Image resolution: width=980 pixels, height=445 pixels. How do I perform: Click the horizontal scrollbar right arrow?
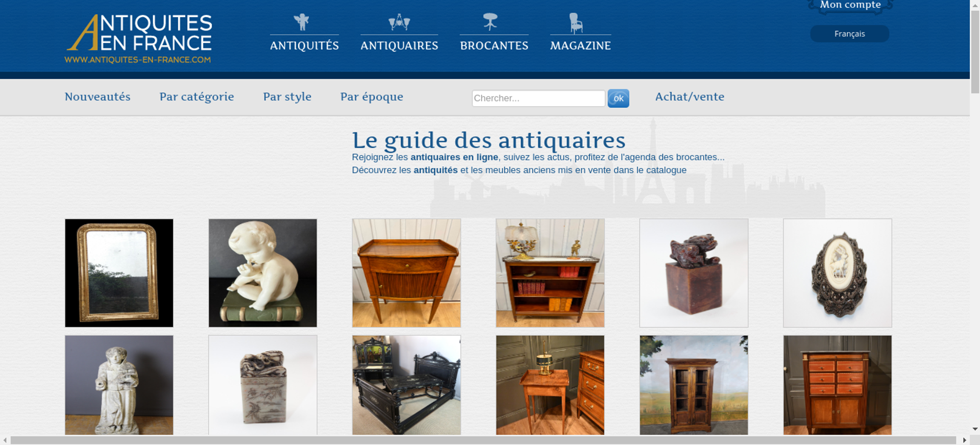(964, 440)
